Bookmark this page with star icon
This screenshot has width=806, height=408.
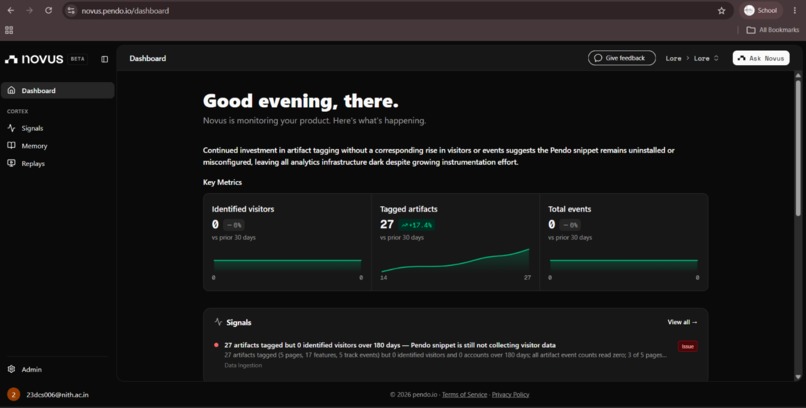click(x=721, y=10)
